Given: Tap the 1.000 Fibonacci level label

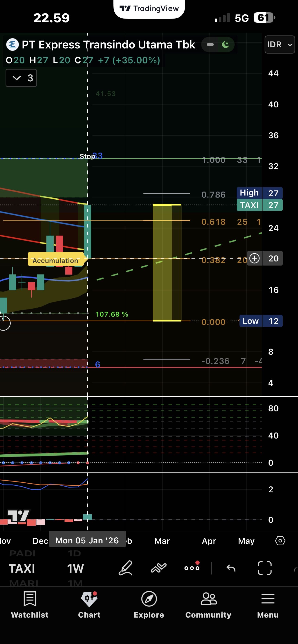Looking at the screenshot, I should (x=214, y=160).
